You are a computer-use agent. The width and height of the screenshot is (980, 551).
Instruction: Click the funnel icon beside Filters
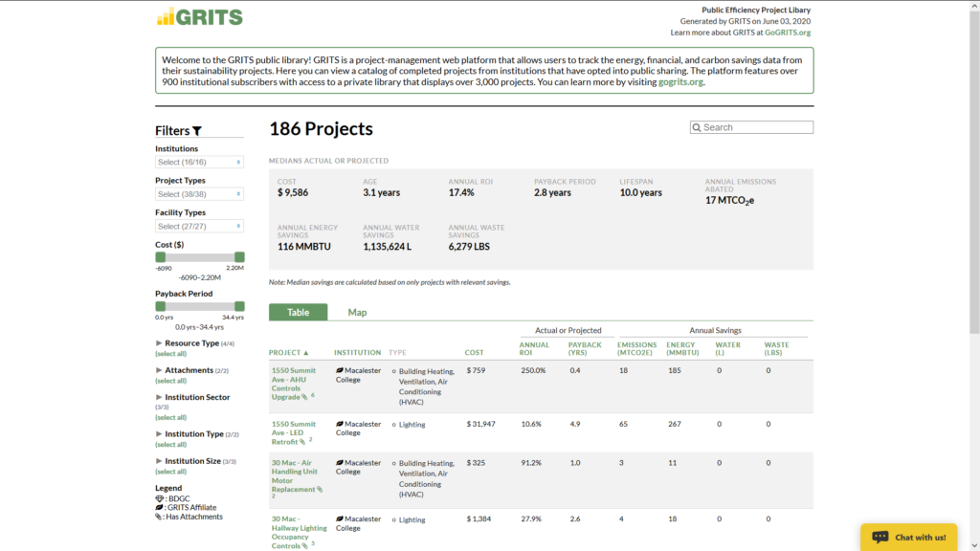[196, 131]
